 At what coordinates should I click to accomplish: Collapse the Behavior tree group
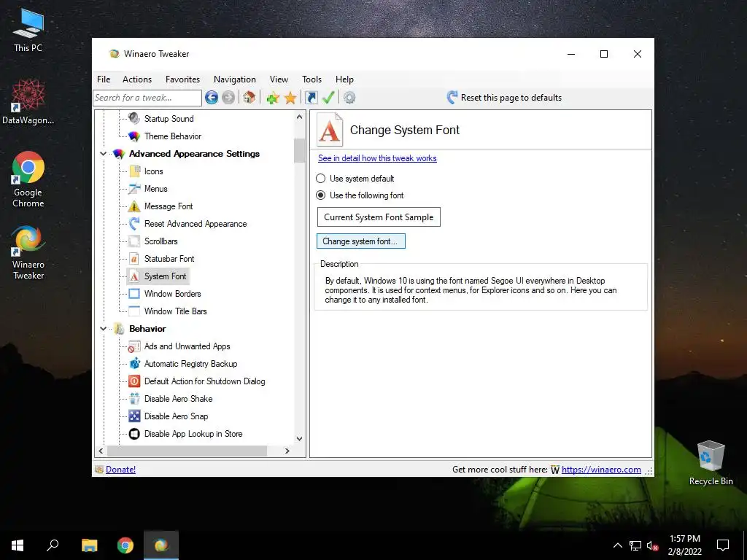pyautogui.click(x=104, y=329)
